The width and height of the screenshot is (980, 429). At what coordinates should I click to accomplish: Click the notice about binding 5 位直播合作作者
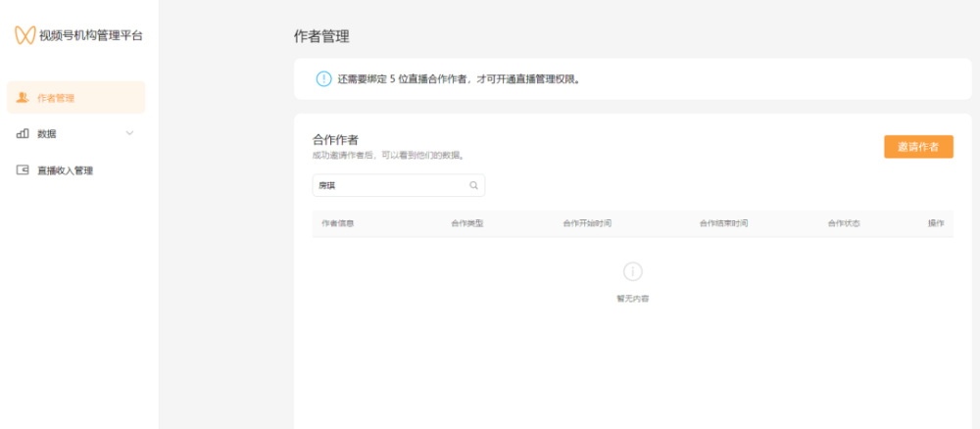pyautogui.click(x=459, y=79)
